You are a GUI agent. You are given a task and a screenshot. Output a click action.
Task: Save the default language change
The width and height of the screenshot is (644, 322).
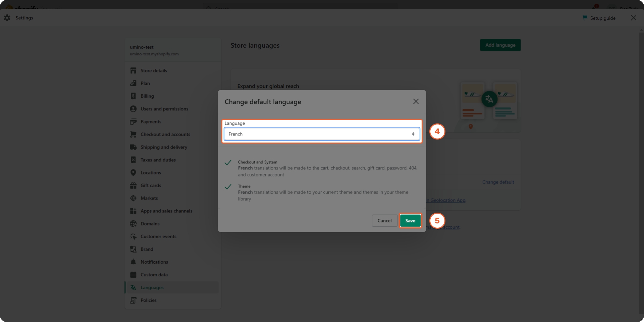tap(410, 221)
